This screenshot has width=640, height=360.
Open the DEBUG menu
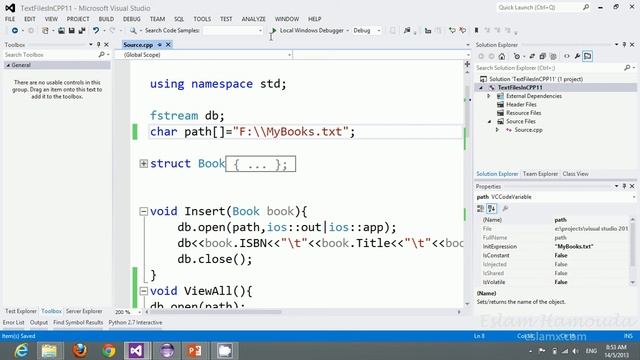click(x=131, y=19)
